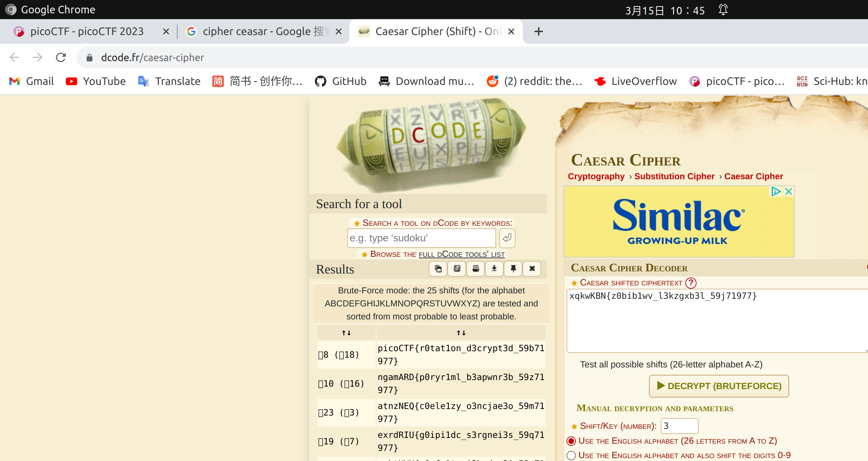This screenshot has height=461, width=868.
Task: Go back to the previous page
Action: (x=14, y=57)
